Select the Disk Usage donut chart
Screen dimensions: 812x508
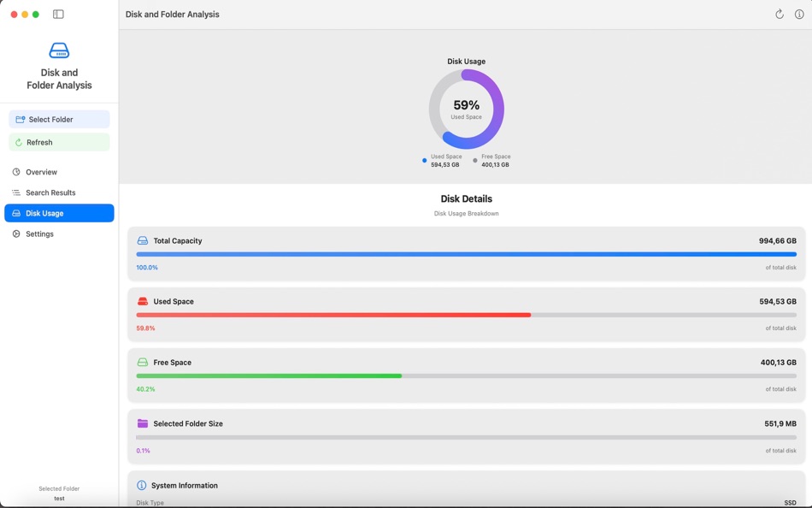click(466, 108)
